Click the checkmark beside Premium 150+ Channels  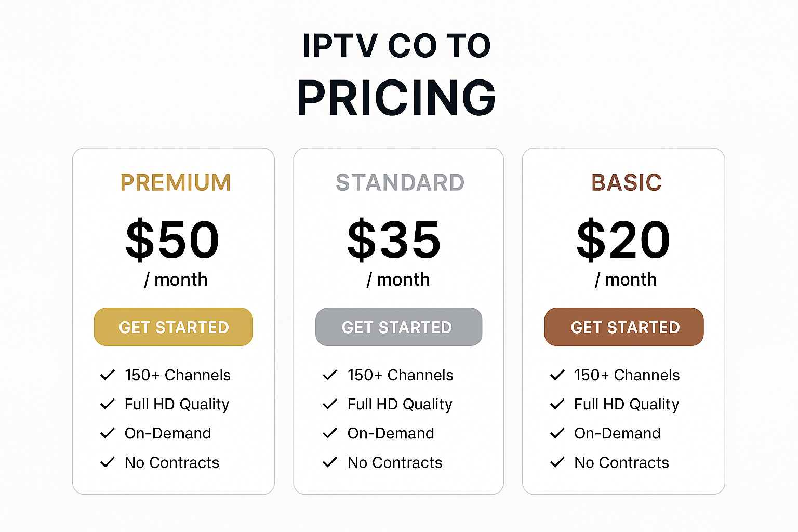pos(108,375)
